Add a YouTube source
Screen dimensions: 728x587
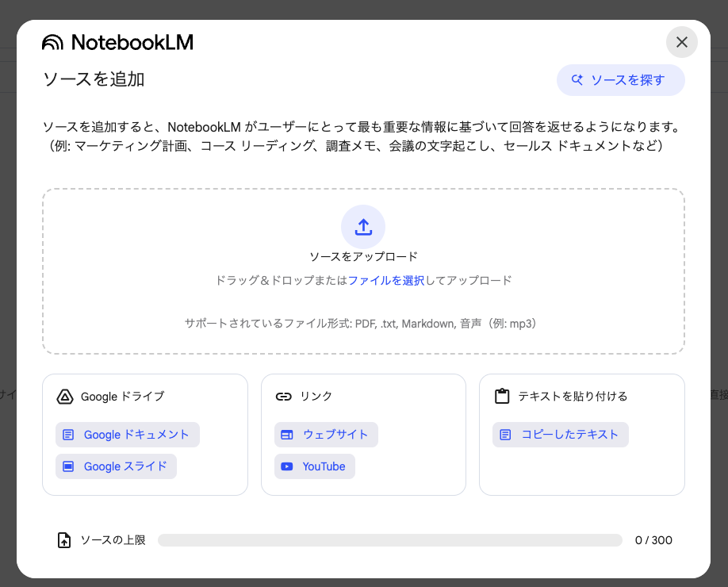pos(315,466)
